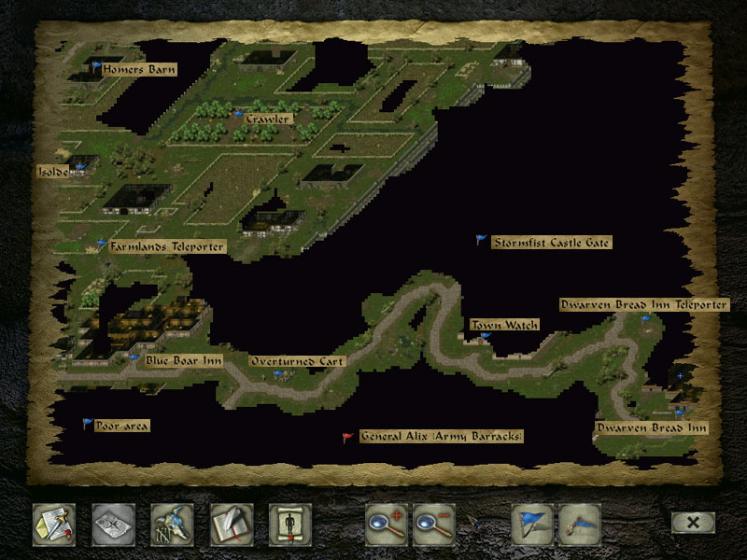Select the Blue Boar Inn label
The width and height of the screenshot is (747, 560).
[184, 360]
